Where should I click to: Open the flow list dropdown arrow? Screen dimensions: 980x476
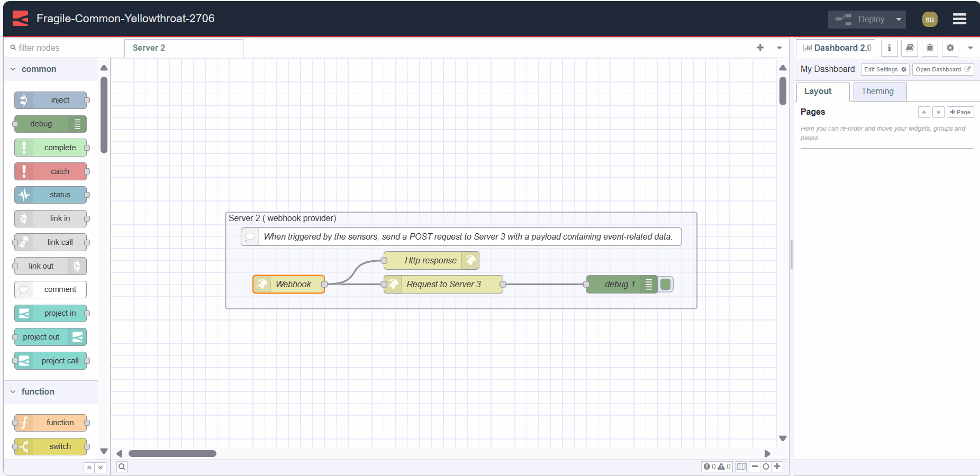779,48
